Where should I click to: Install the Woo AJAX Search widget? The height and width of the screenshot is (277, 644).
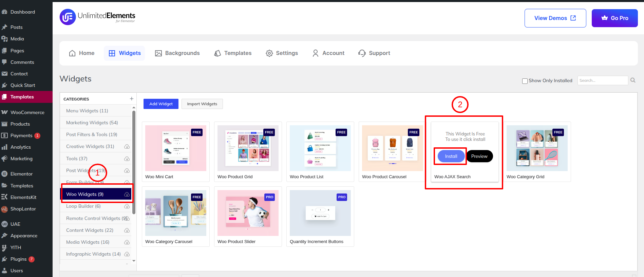(x=451, y=156)
